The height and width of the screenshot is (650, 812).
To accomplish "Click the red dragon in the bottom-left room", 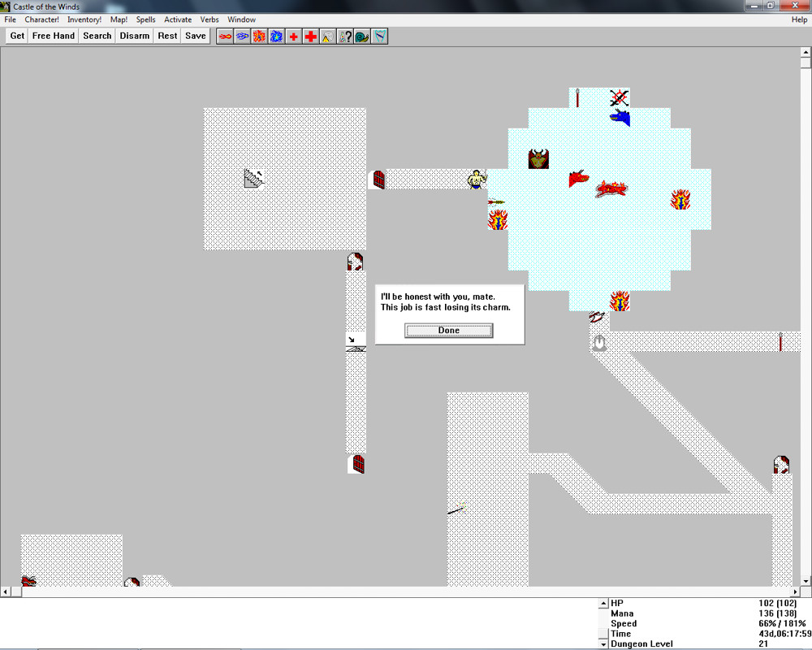I will click(29, 581).
